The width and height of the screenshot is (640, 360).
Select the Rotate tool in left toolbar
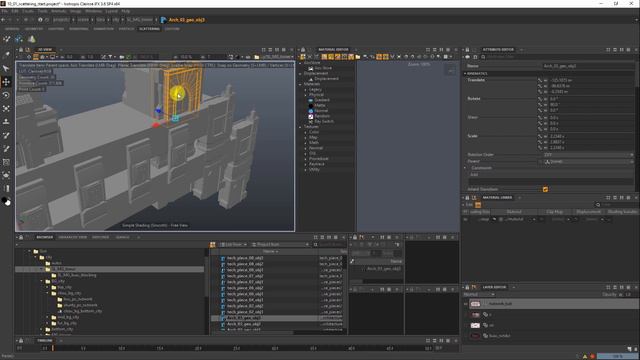coord(6,95)
